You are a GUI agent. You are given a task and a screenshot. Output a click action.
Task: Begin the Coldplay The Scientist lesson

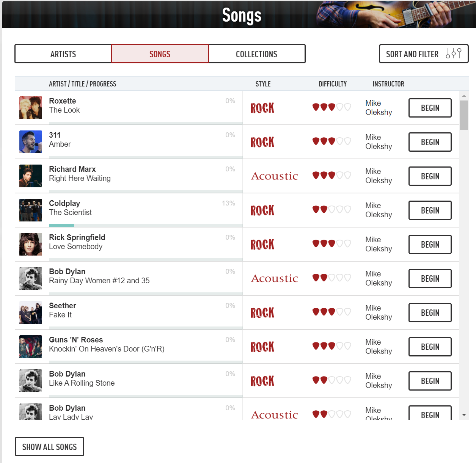click(x=430, y=210)
